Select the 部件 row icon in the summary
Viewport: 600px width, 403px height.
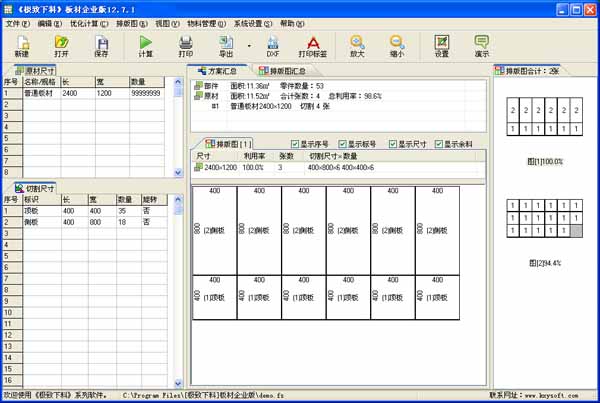tap(198, 86)
